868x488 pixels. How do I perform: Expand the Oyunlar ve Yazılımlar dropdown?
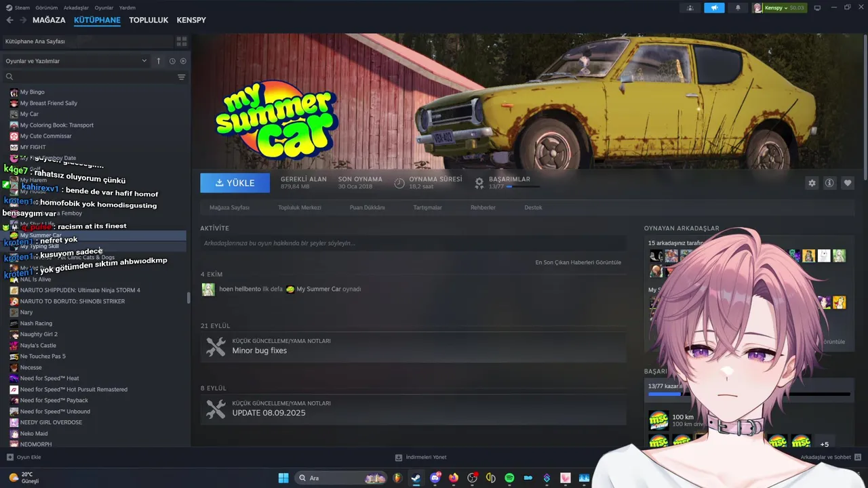click(x=76, y=61)
